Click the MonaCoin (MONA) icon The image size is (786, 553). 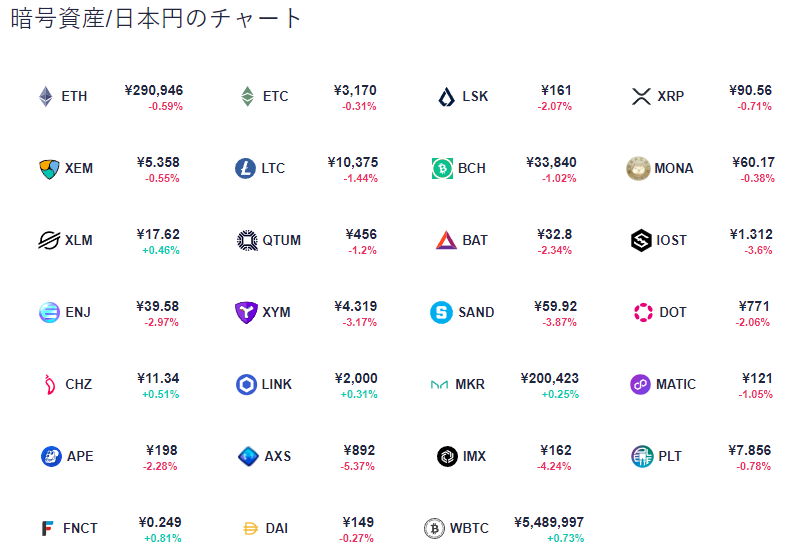point(638,168)
